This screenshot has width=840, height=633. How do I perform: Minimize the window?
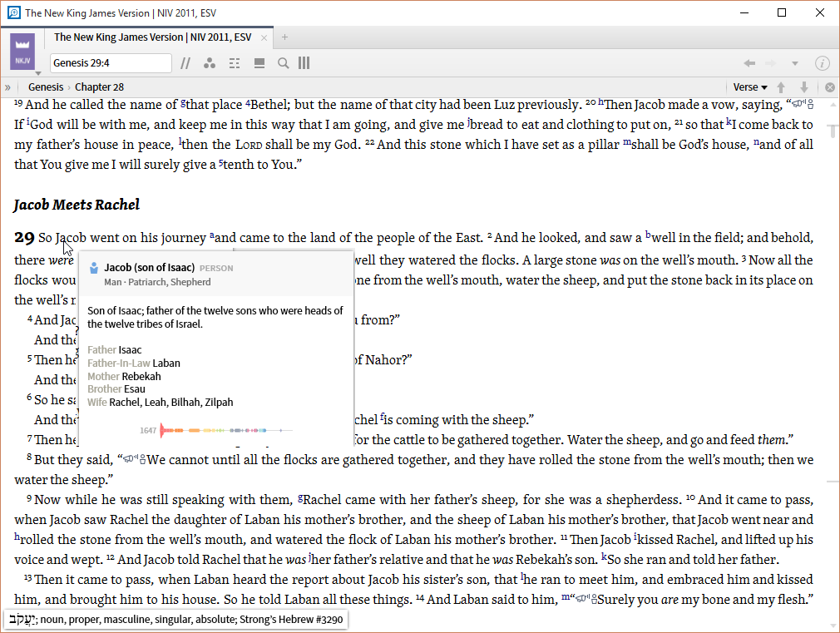tap(744, 12)
